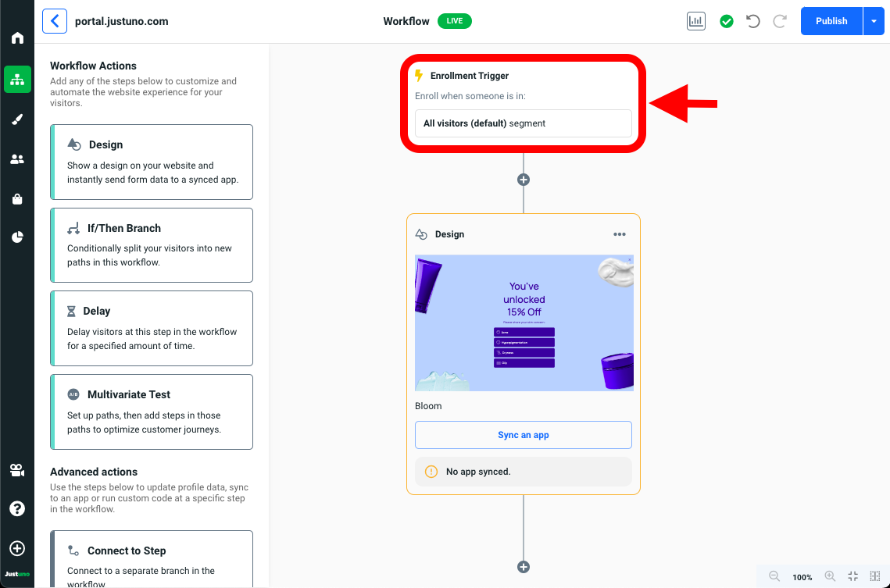Click the Home icon in left sidebar
Viewport: 890px width, 588px height.
[x=17, y=38]
